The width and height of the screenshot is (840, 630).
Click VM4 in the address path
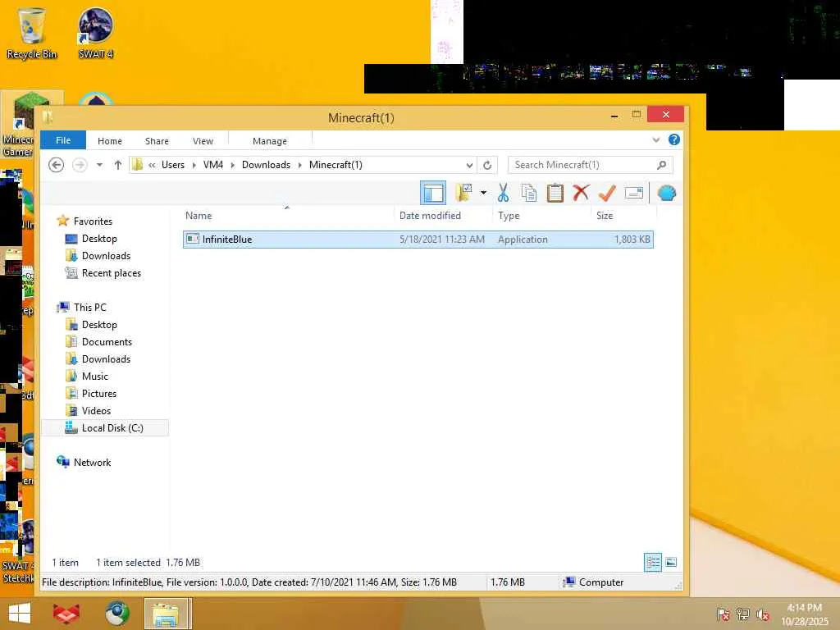pyautogui.click(x=213, y=165)
